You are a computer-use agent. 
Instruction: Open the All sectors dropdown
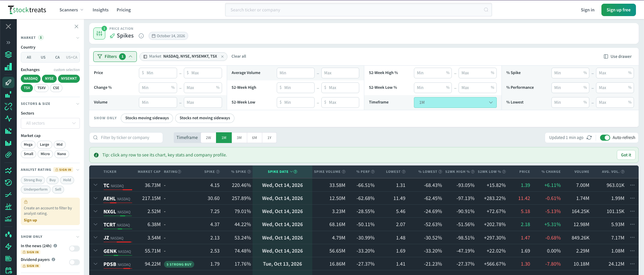click(x=50, y=123)
